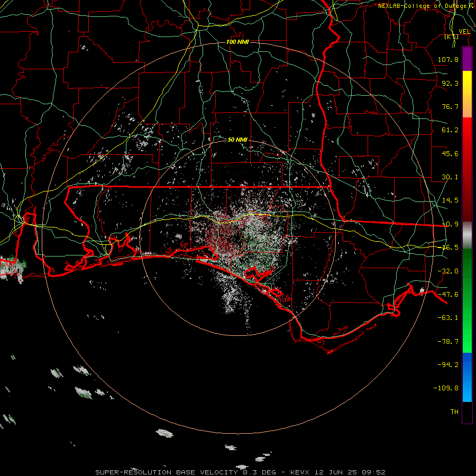Click the 14.5 velocity legend value
The image size is (476, 476).
click(450, 200)
